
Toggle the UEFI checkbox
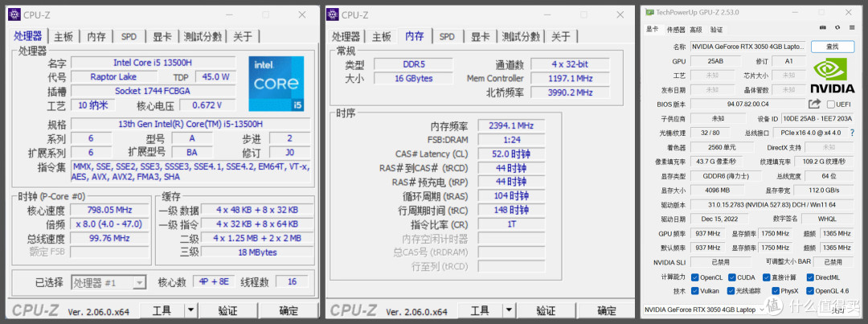(x=831, y=105)
